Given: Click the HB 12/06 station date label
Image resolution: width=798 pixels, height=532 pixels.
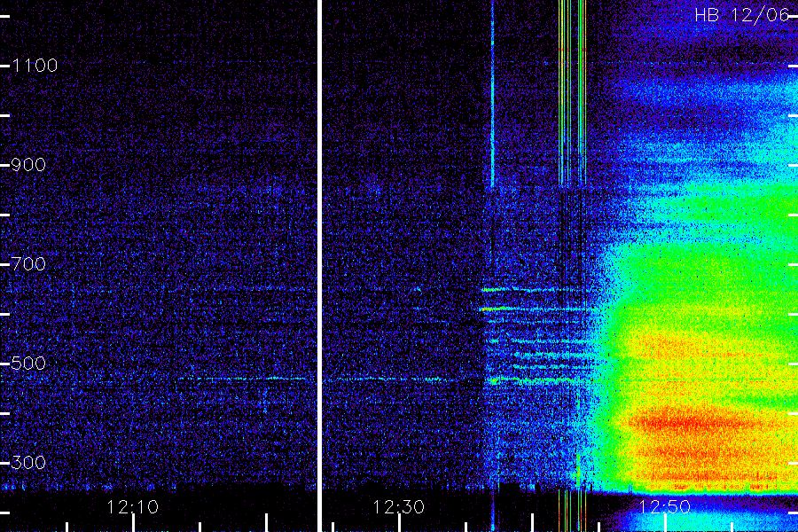Looking at the screenshot, I should 742,15.
